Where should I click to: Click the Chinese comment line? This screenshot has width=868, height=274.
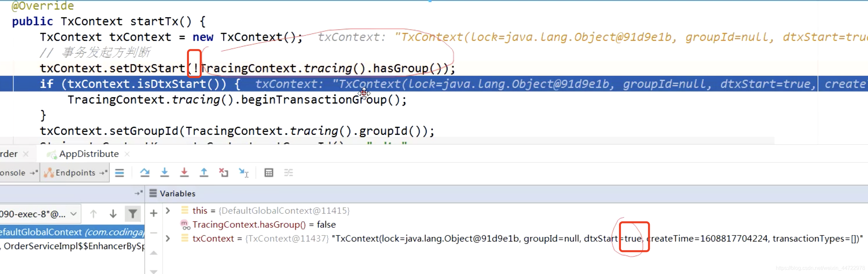pos(95,52)
